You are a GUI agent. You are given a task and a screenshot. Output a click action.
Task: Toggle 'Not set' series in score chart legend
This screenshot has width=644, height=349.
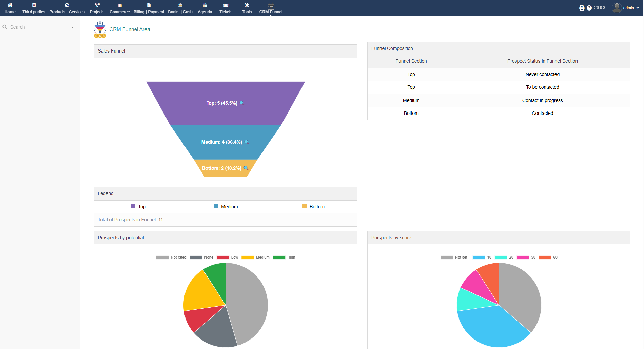[x=454, y=258]
